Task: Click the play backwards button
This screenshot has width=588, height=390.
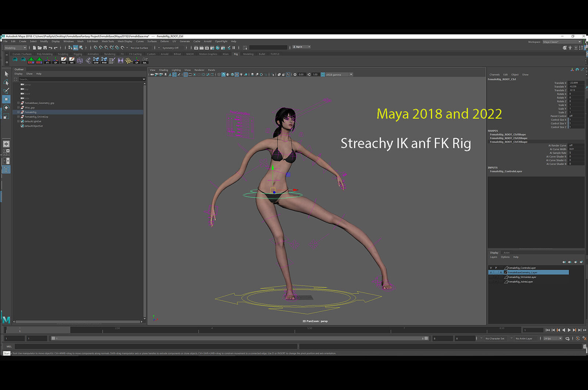Action: click(x=564, y=330)
